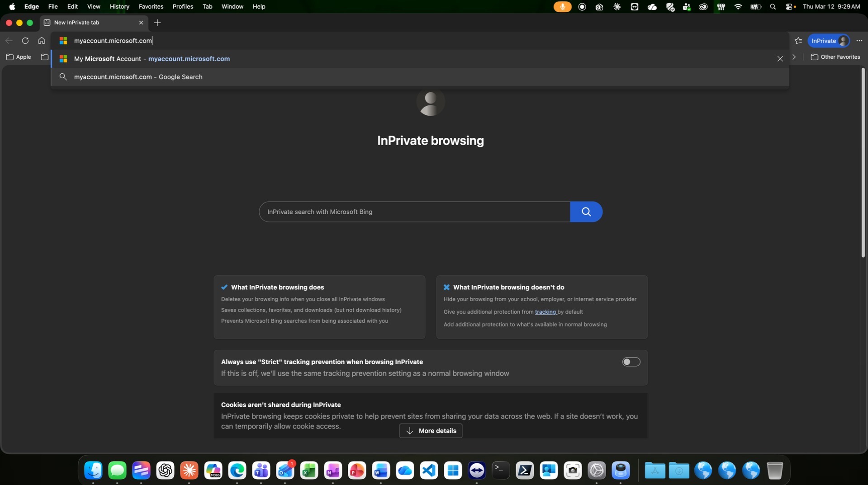Click the orange microphone indicator in menu bar
The height and width of the screenshot is (485, 868).
563,7
